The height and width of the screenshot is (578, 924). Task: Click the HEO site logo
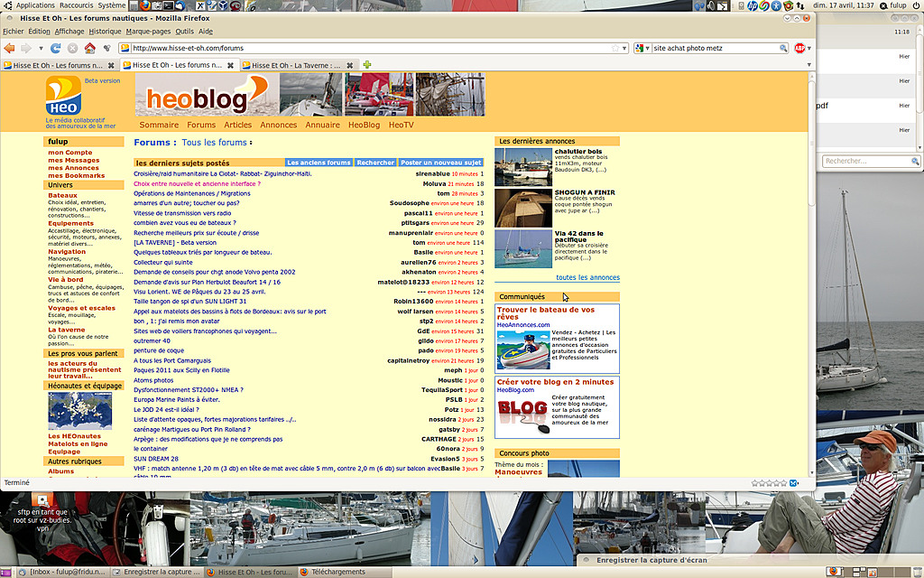[x=64, y=96]
